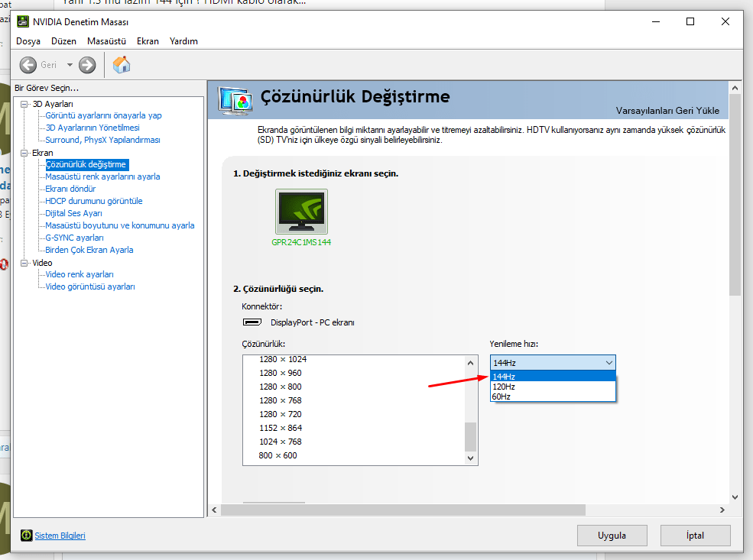753x560 pixels.
Task: Open the Düzen menu
Action: [x=64, y=41]
